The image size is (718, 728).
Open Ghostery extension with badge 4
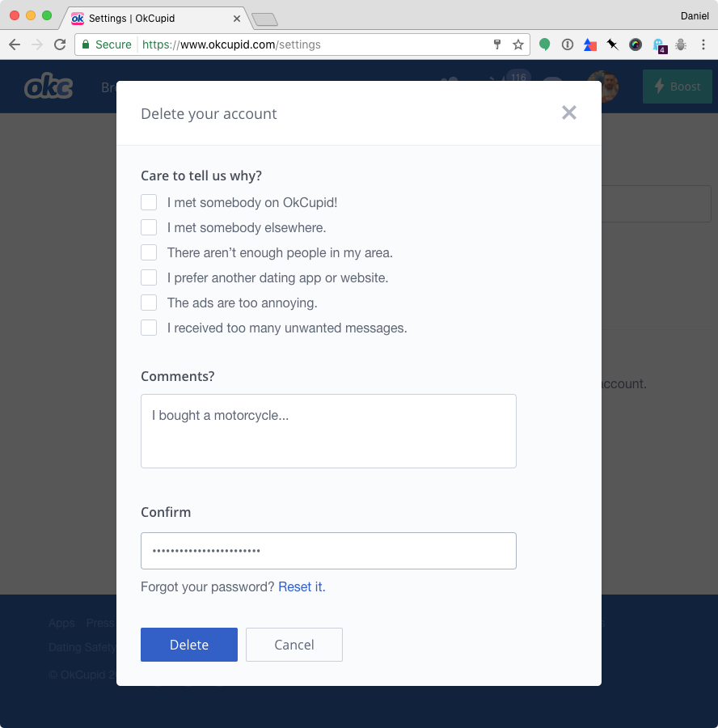[660, 45]
